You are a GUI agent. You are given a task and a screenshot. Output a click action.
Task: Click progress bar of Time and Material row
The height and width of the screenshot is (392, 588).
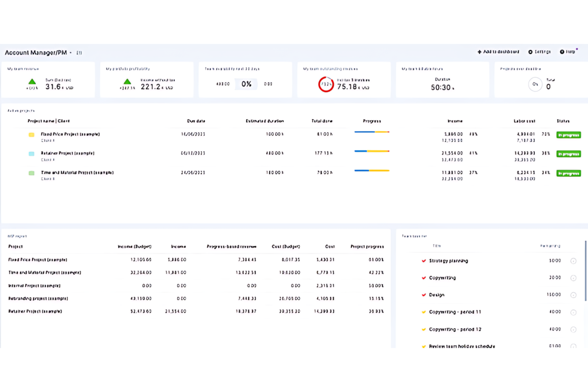pos(372,170)
